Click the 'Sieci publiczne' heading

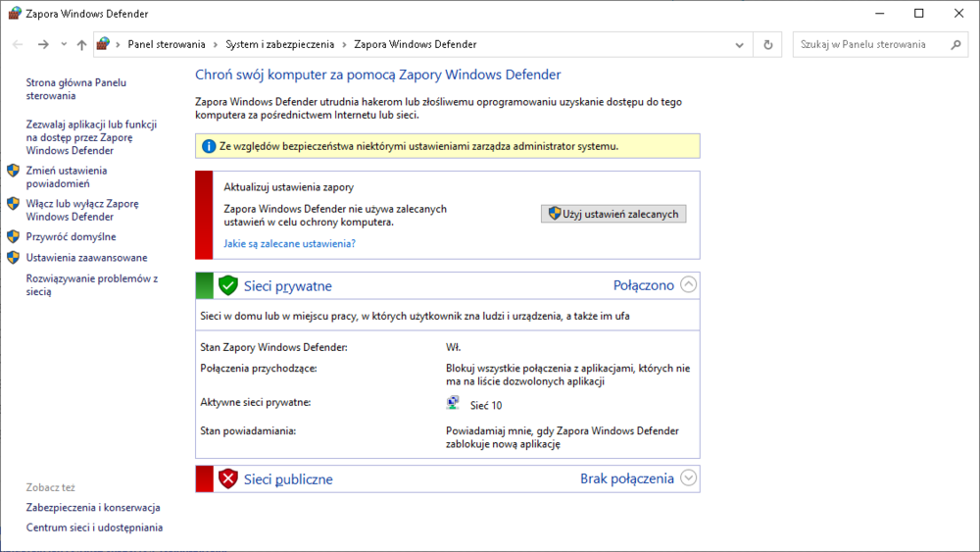288,479
